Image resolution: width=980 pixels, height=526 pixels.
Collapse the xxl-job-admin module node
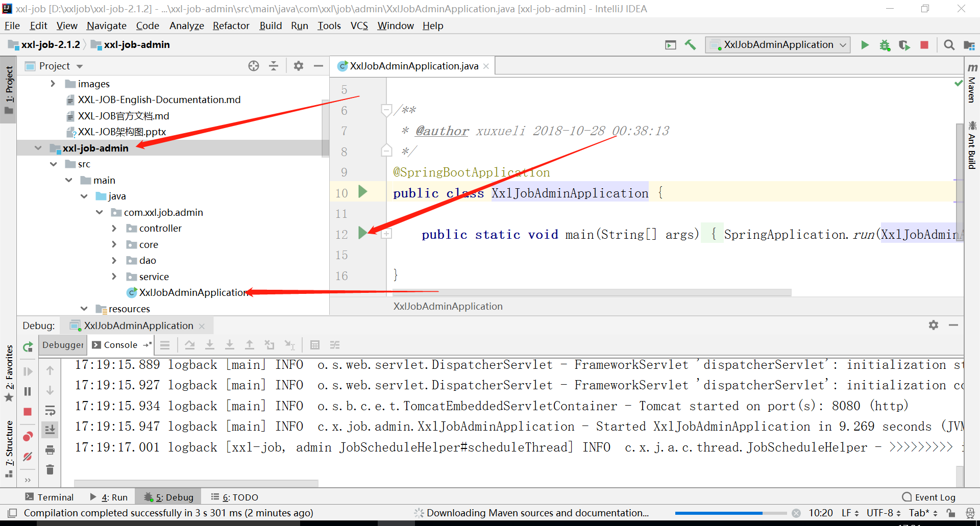point(38,148)
